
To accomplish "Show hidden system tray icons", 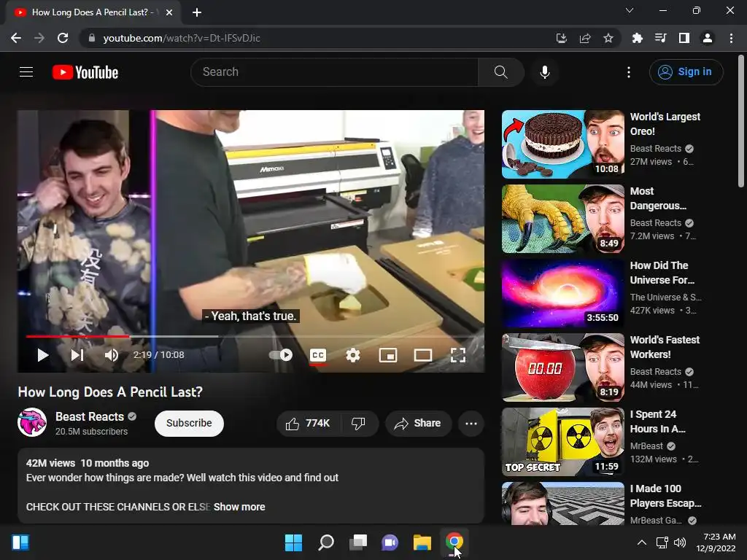I will tap(642, 542).
